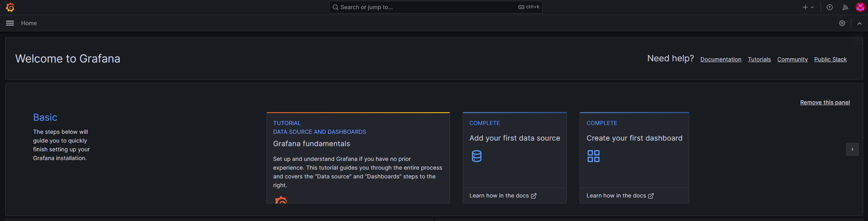The image size is (868, 221).
Task: Open the help question mark icon
Action: [x=830, y=7]
